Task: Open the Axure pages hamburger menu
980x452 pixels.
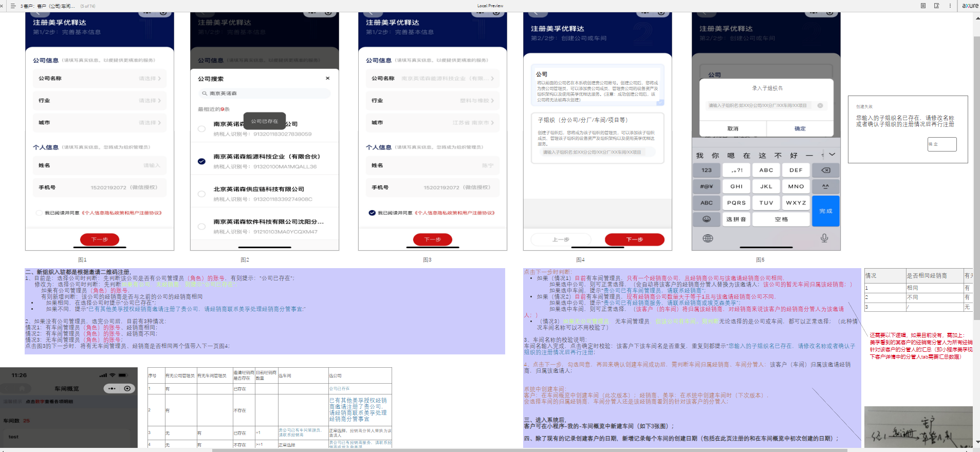Action: (x=13, y=6)
